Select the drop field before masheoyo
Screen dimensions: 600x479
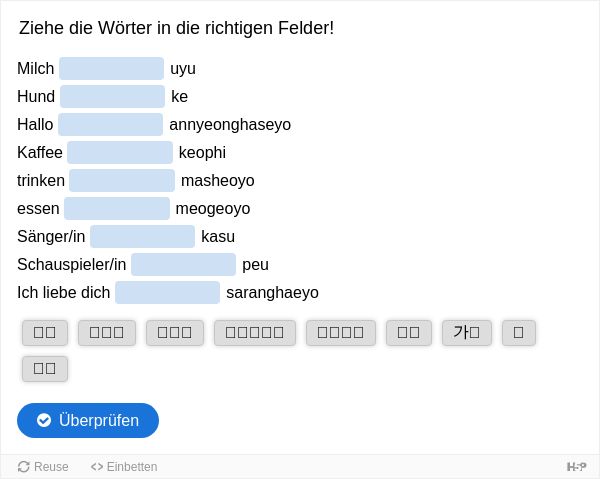(x=122, y=181)
